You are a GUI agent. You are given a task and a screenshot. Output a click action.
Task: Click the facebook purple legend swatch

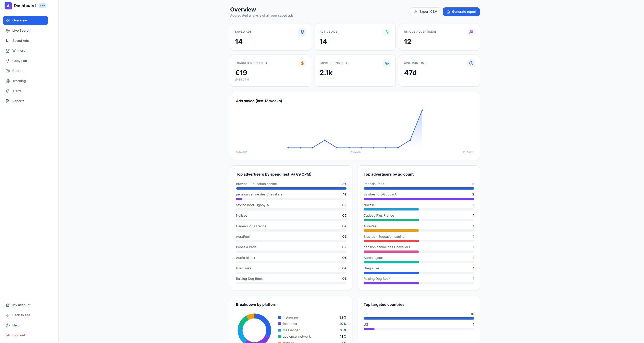[279, 324]
